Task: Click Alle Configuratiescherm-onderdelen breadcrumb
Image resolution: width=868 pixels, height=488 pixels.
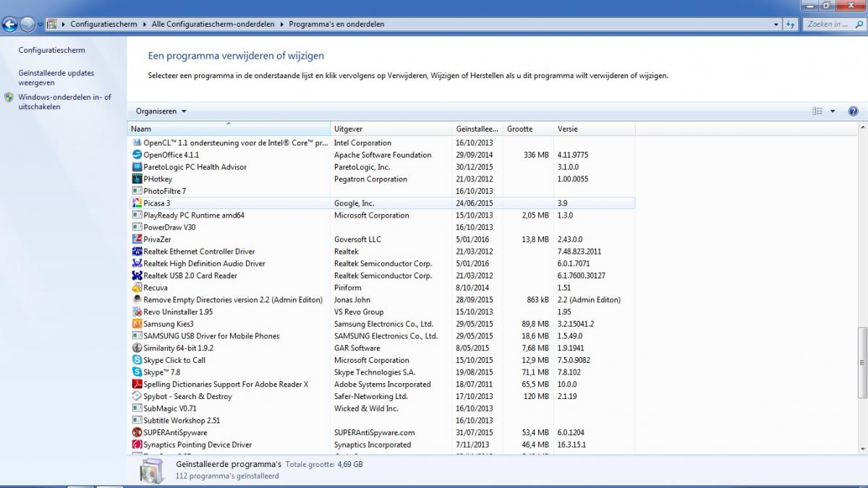Action: click(x=213, y=24)
